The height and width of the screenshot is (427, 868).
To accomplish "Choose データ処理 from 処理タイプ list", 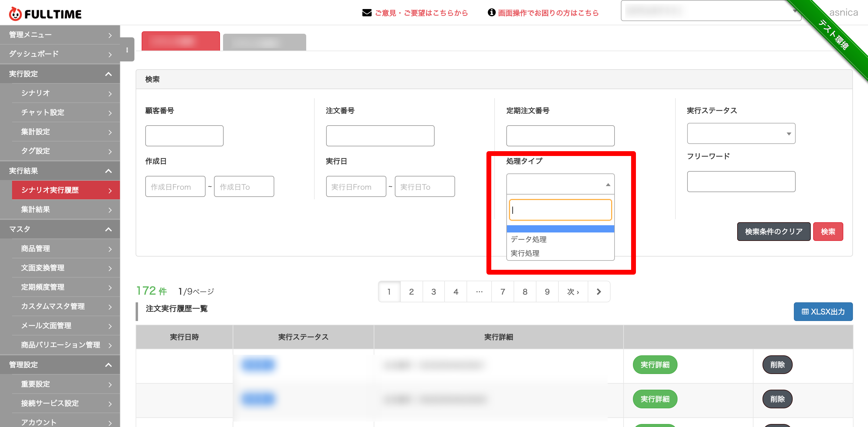I will [x=560, y=239].
